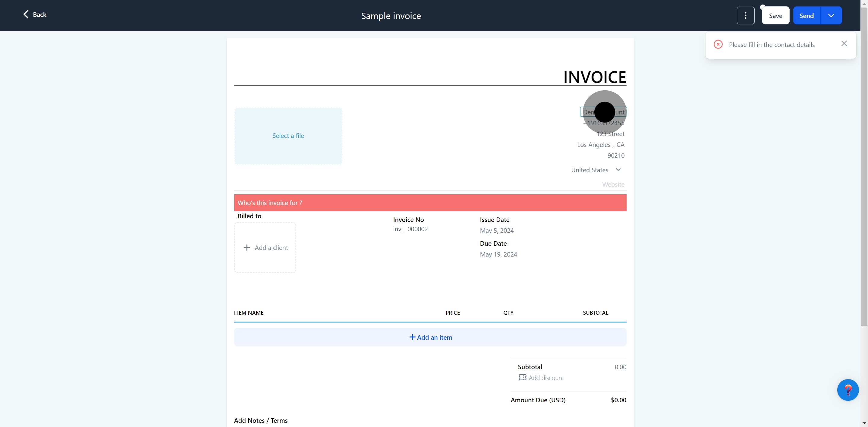Click the red error icon in the notification
The image size is (868, 427).
point(718,45)
